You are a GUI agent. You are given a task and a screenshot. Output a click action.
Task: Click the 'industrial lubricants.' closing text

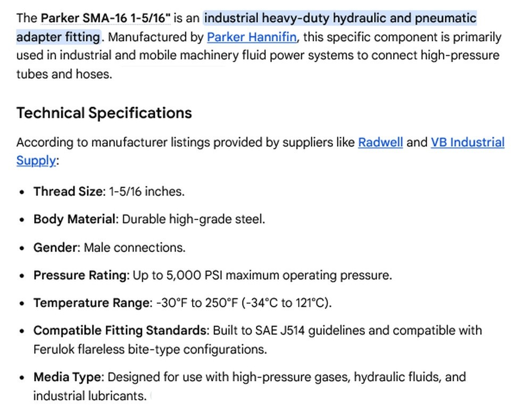(x=90, y=396)
